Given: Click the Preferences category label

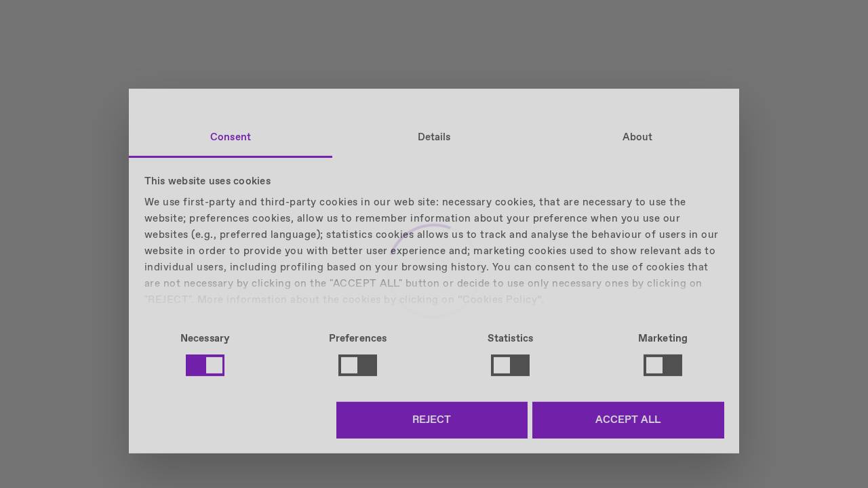Looking at the screenshot, I should point(357,338).
